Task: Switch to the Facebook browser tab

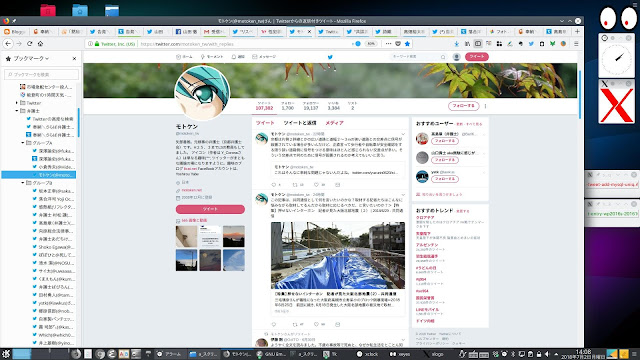Action: click(x=187, y=31)
